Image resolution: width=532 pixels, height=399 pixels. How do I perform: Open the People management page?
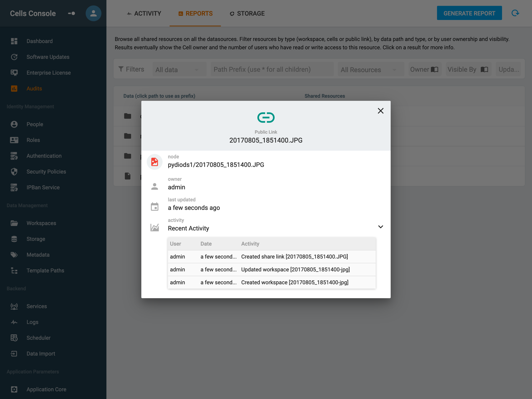click(x=35, y=124)
